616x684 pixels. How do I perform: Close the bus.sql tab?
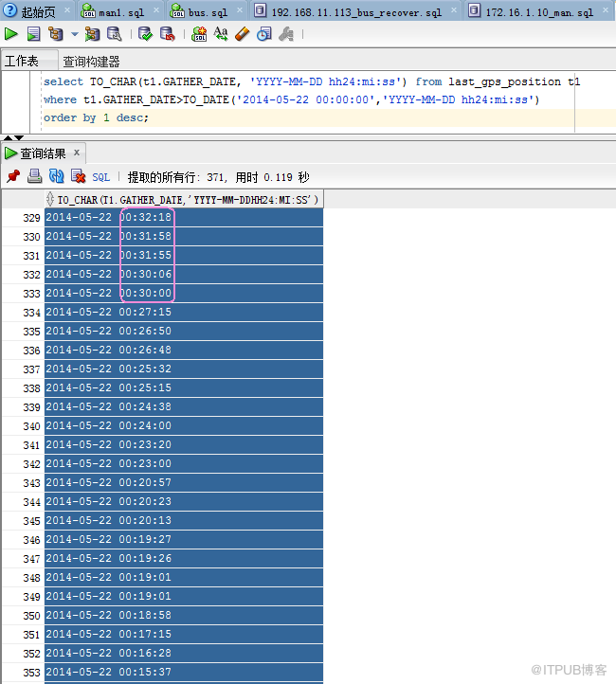click(x=240, y=10)
